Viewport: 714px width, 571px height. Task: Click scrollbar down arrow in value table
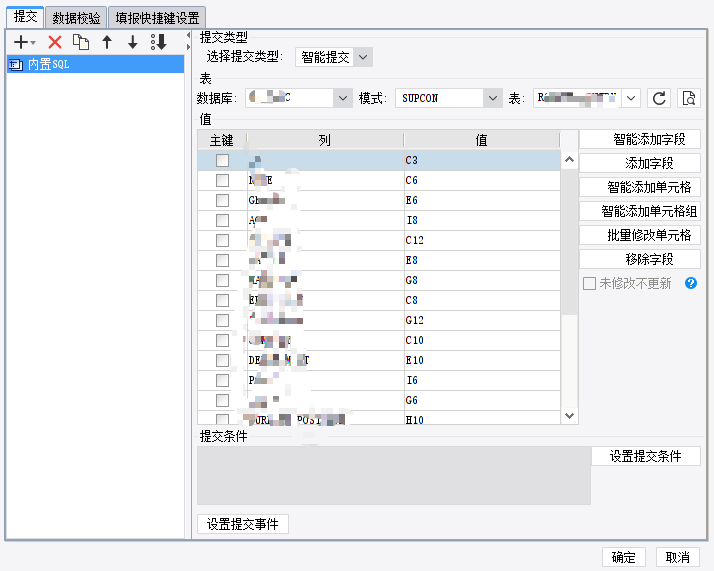click(x=569, y=416)
